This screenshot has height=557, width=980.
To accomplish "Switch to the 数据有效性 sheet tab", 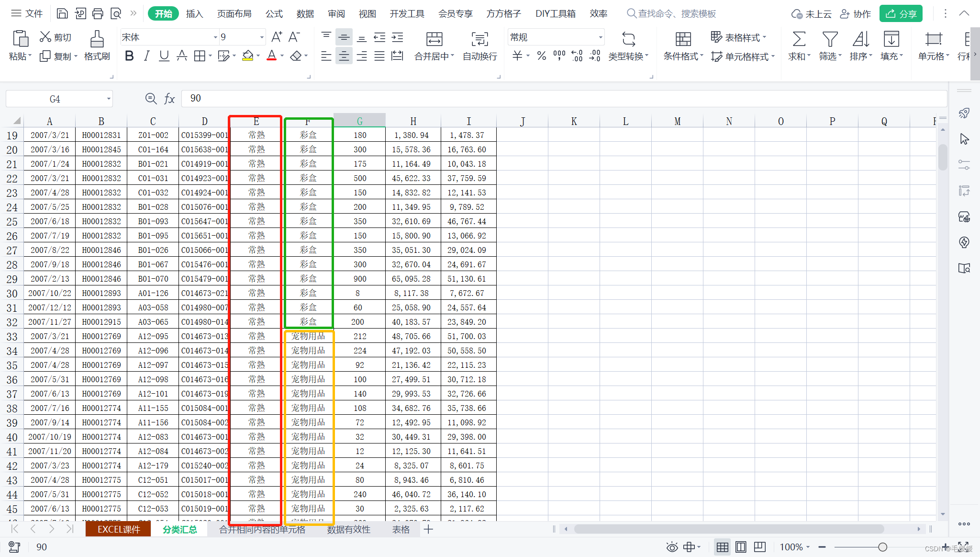I will [348, 529].
